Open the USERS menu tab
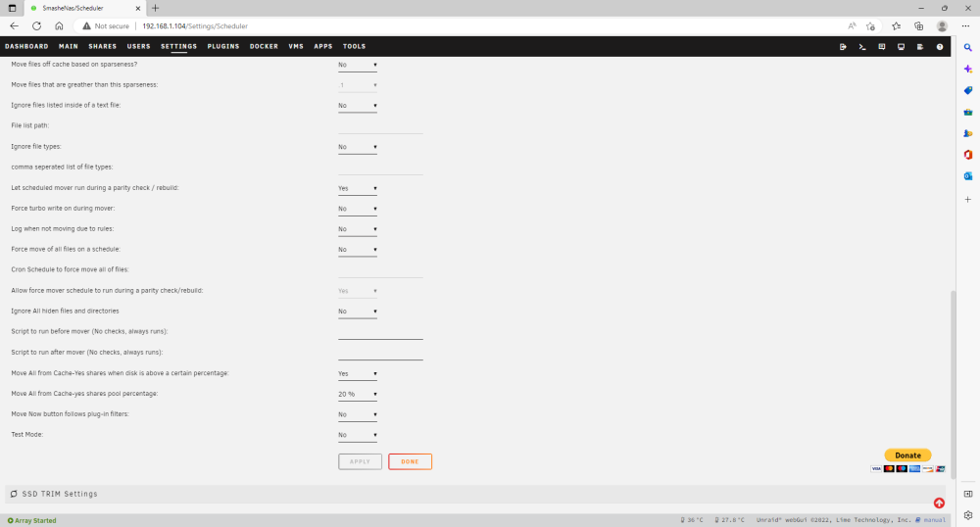Screen dimensions: 980x527 coord(139,46)
